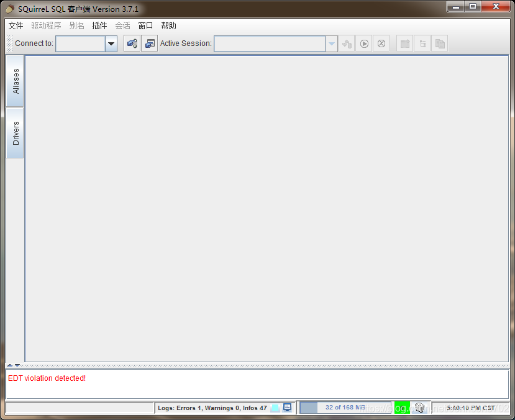
Task: Click the close session X icon
Action: coord(381,43)
